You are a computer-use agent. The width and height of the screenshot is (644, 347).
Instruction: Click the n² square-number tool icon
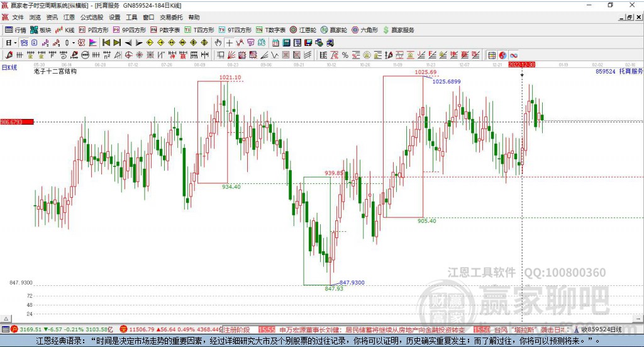(x=107, y=55)
